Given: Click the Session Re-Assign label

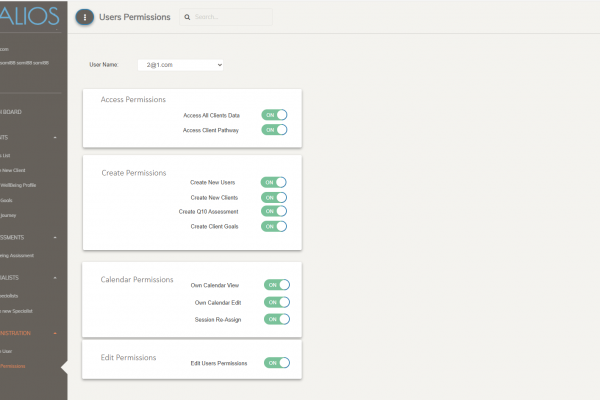Looking at the screenshot, I should (x=218, y=320).
